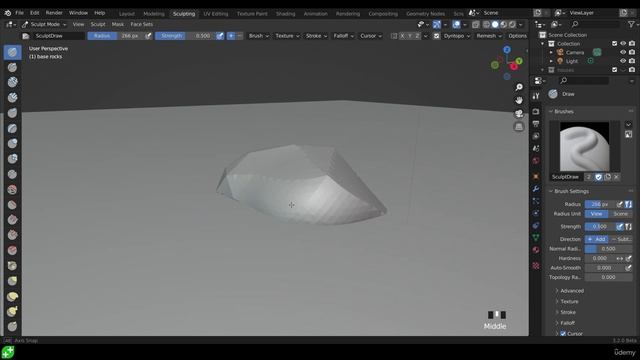640x360 pixels.
Task: Open the Falloff dropdown in header
Action: coord(343,36)
